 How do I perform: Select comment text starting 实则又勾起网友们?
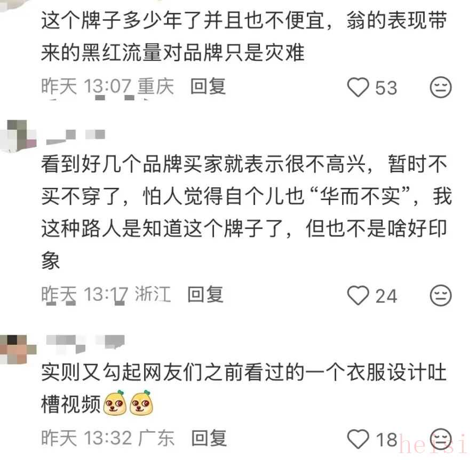[244, 388]
